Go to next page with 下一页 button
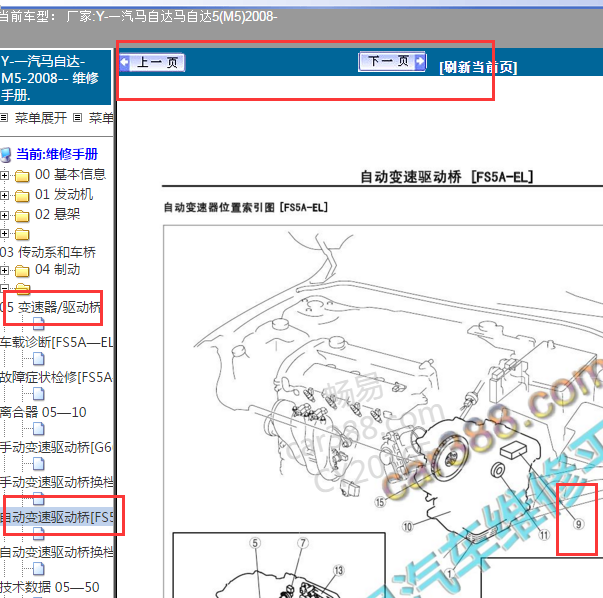Image resolution: width=603 pixels, height=598 pixels. click(x=392, y=62)
